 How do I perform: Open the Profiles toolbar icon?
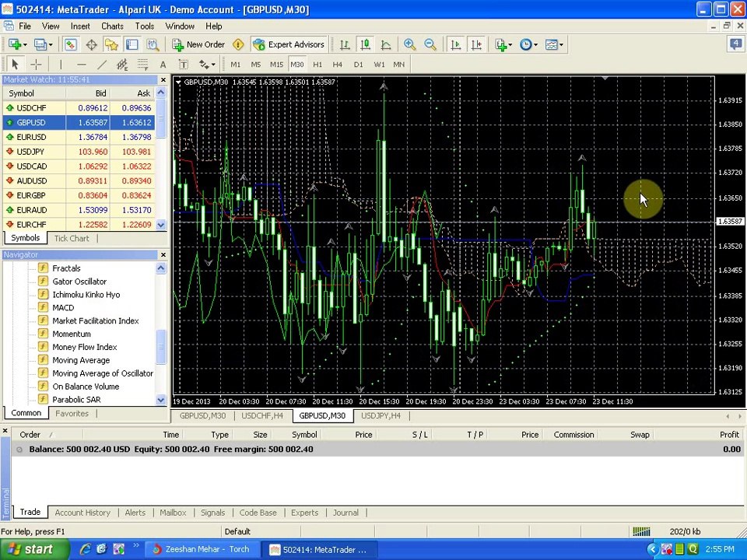pyautogui.click(x=40, y=45)
